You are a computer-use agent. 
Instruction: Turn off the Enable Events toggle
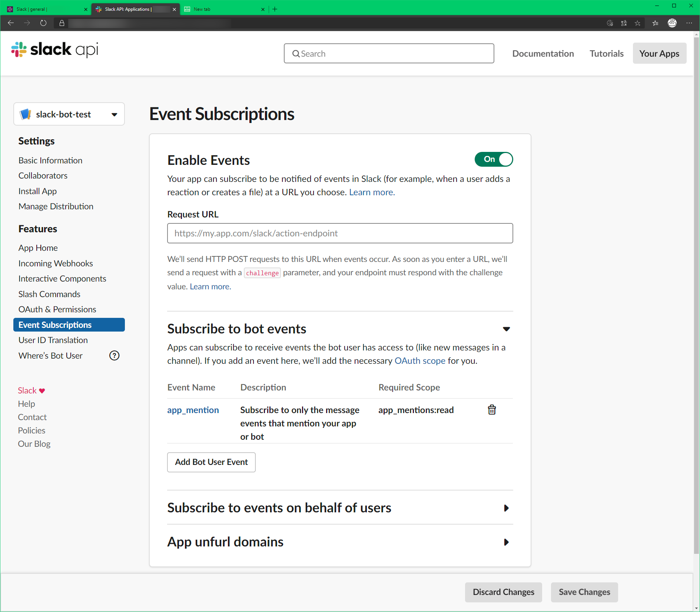point(494,159)
